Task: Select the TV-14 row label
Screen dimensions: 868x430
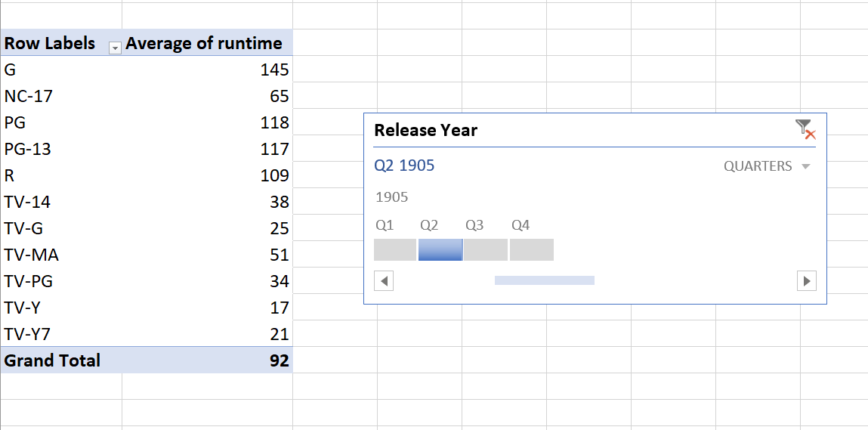Action: click(61, 202)
